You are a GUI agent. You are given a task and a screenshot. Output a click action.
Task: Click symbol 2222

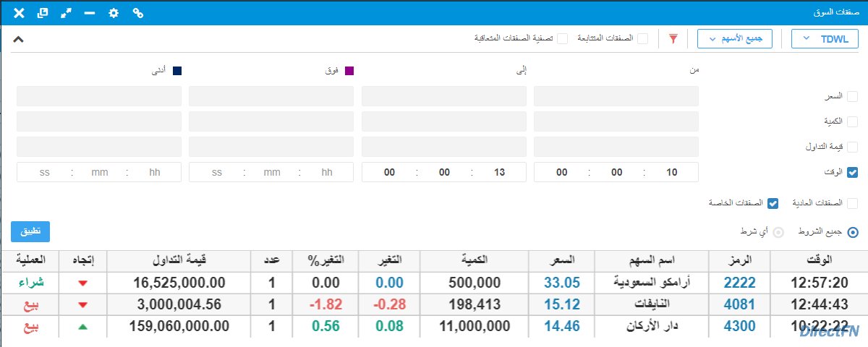point(740,283)
